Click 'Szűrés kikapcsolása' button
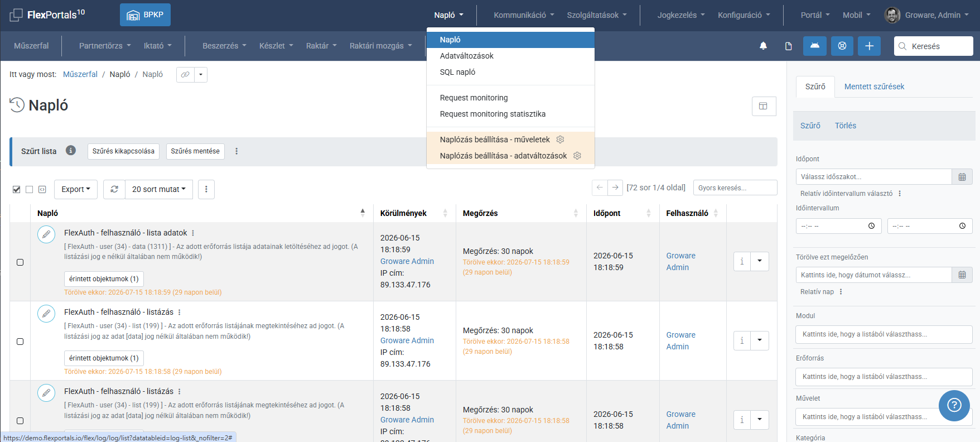The width and height of the screenshot is (980, 442). [123, 151]
